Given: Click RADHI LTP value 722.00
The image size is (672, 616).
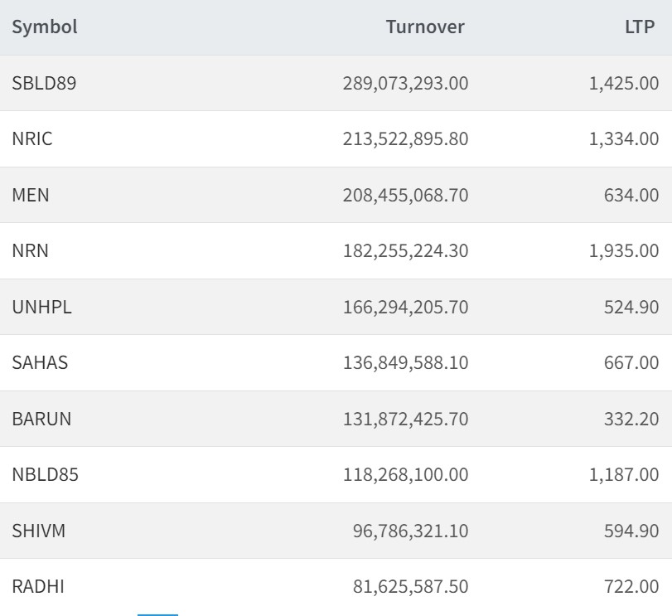Looking at the screenshot, I should coord(631,587).
